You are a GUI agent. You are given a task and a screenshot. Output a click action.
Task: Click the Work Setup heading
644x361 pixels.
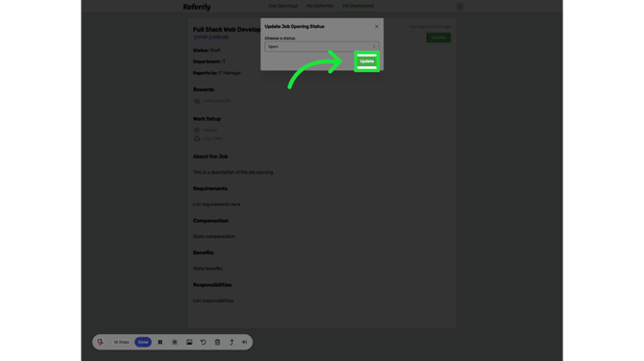207,119
